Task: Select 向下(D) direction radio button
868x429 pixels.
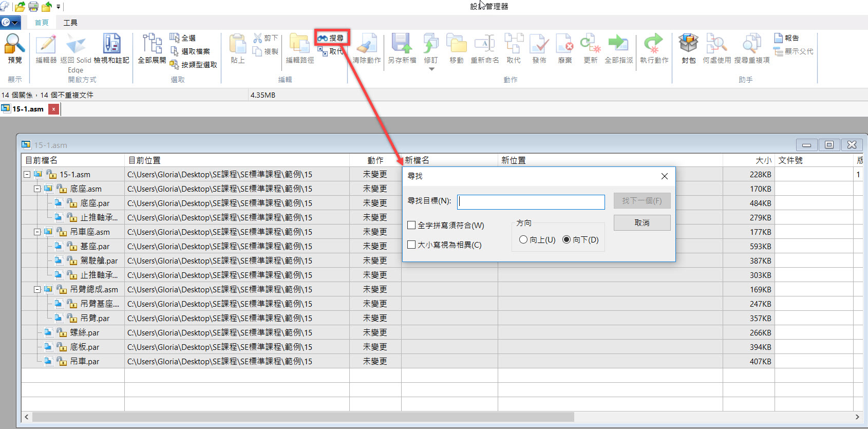Action: pyautogui.click(x=567, y=239)
